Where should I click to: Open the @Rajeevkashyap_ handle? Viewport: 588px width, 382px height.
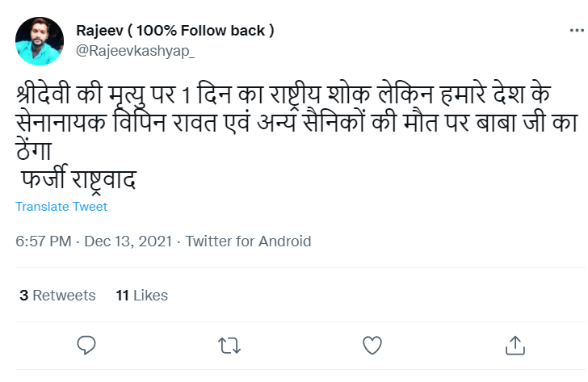(136, 50)
